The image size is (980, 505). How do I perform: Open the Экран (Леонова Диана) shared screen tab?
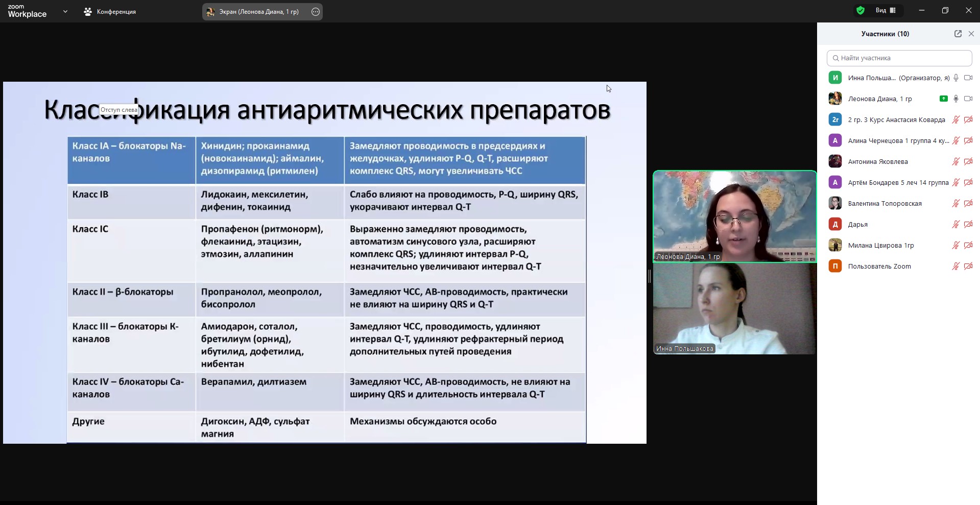(x=259, y=12)
